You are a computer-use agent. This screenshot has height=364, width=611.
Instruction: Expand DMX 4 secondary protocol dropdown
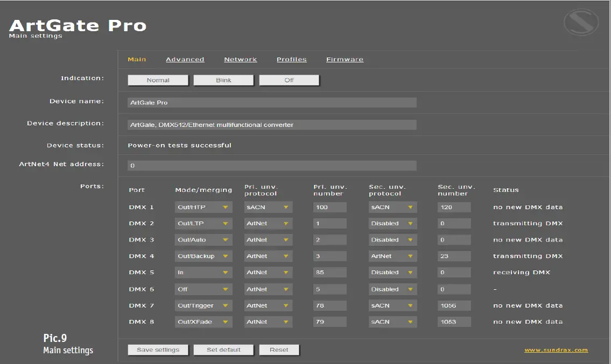pyautogui.click(x=392, y=256)
